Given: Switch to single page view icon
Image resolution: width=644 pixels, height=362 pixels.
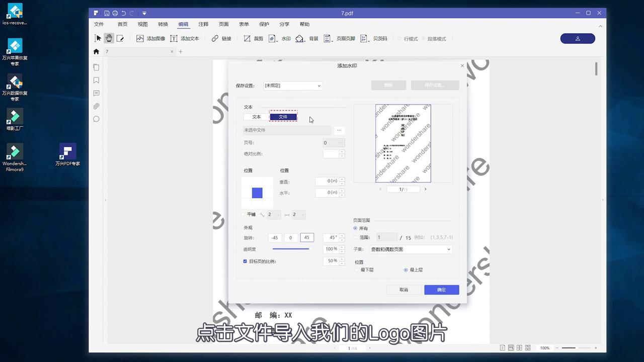Looking at the screenshot, I should 503,348.
